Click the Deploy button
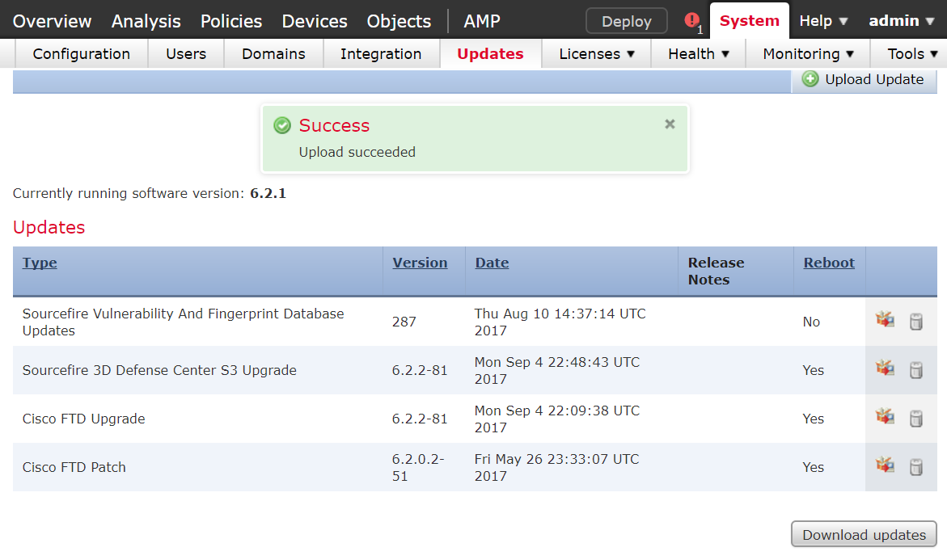The width and height of the screenshot is (947, 560). tap(626, 21)
